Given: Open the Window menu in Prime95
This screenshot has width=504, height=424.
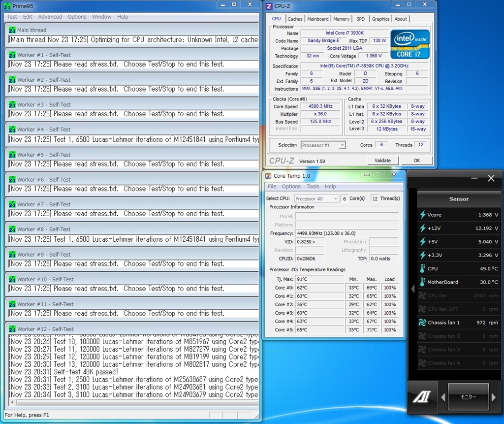Looking at the screenshot, I should (x=101, y=17).
